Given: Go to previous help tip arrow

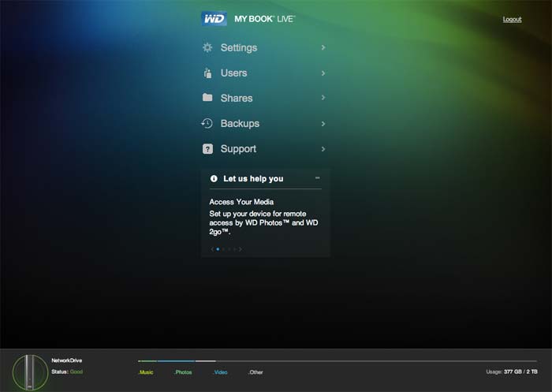Looking at the screenshot, I should [x=211, y=249].
